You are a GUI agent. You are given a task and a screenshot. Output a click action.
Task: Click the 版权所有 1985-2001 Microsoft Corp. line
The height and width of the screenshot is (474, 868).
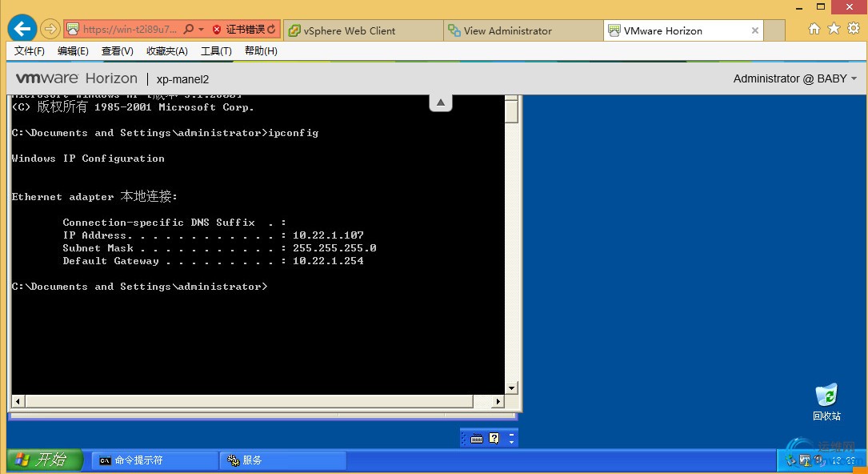click(x=133, y=106)
